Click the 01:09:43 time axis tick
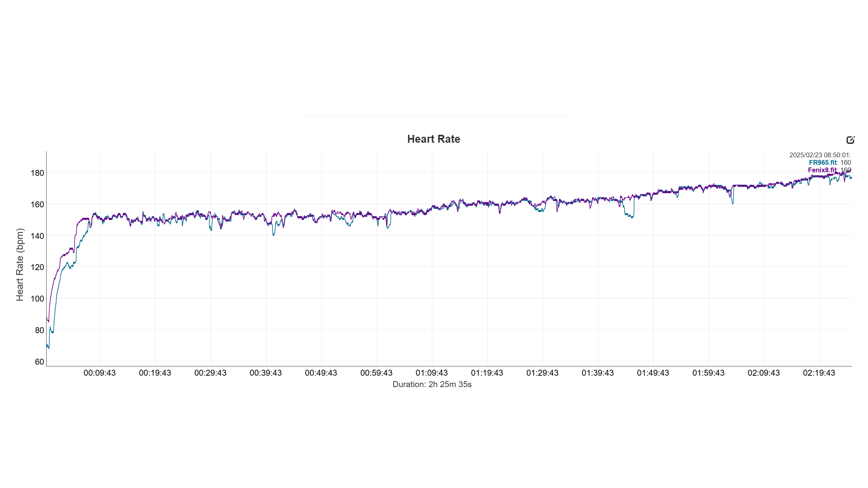The image size is (868, 488). tap(431, 373)
